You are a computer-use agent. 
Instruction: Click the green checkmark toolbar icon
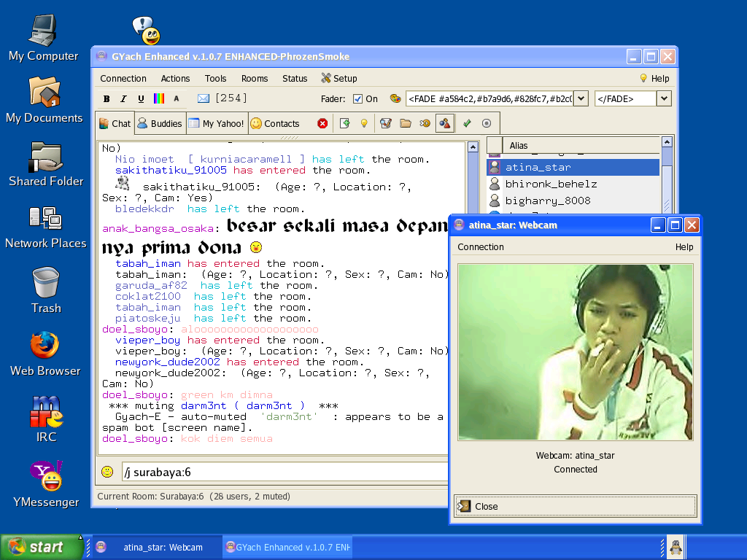click(x=467, y=123)
